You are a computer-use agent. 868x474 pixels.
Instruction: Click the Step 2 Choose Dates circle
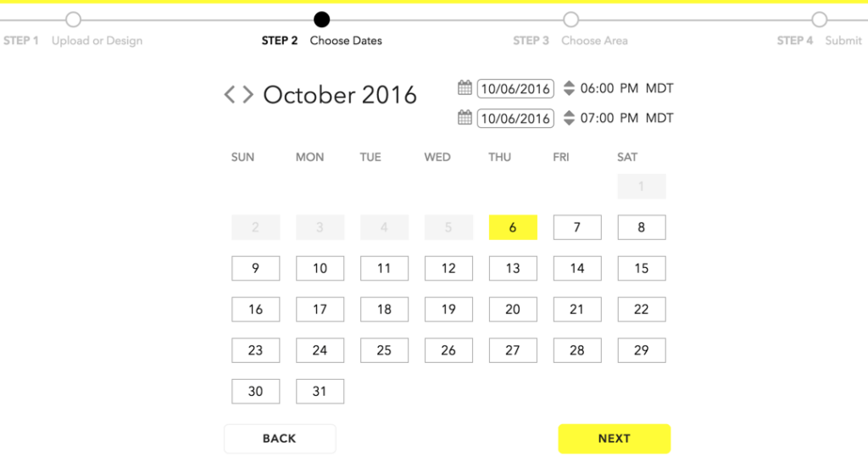[x=321, y=20]
